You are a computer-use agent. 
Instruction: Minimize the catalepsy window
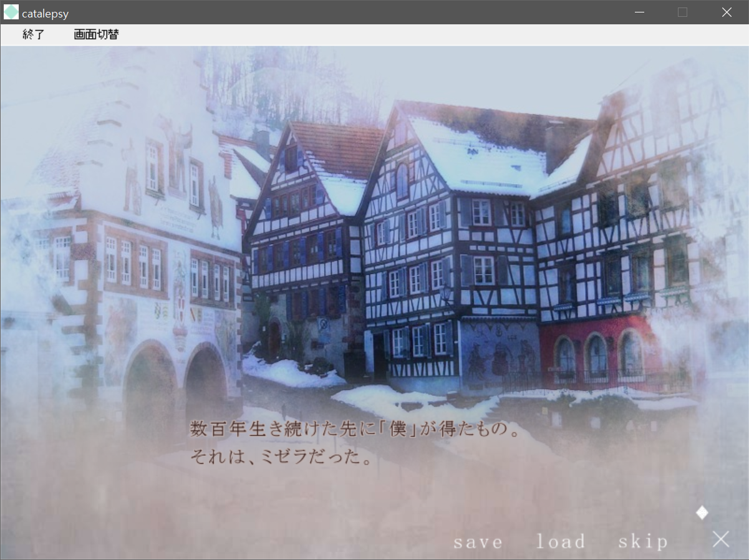coord(639,12)
